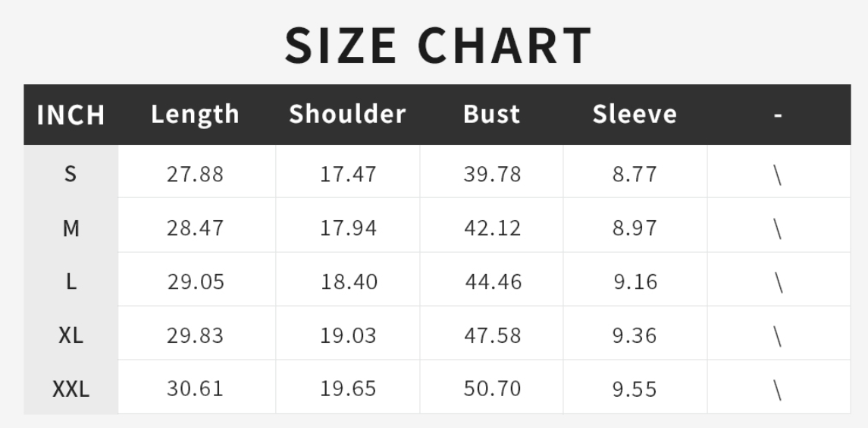Select the 44.46 bust value

coord(493,282)
